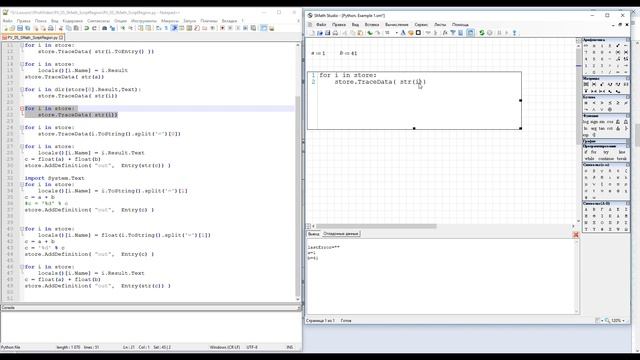Click Open file icon in Notepad++ toolbar
640x360 pixels.
[13, 28]
